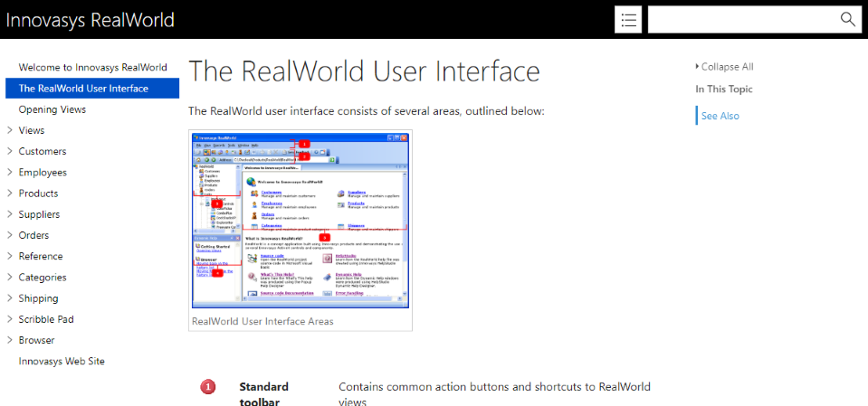This screenshot has width=868, height=406.
Task: Click Collapse All toggle
Action: point(724,67)
